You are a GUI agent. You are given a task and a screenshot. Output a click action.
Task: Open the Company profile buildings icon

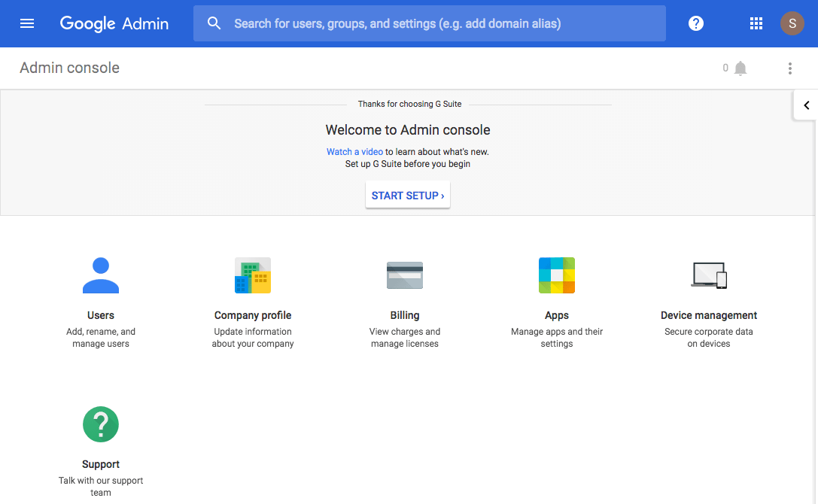(x=253, y=275)
